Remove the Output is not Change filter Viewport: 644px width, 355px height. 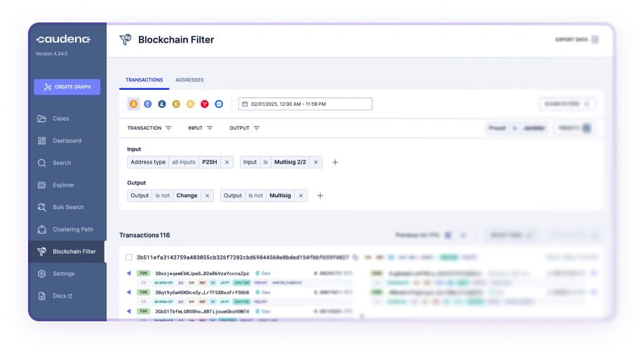coord(207,196)
